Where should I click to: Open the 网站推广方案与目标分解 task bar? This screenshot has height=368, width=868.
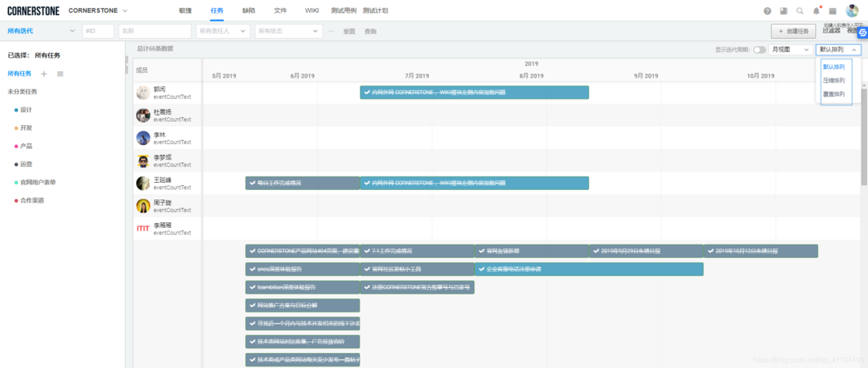pyautogui.click(x=303, y=305)
